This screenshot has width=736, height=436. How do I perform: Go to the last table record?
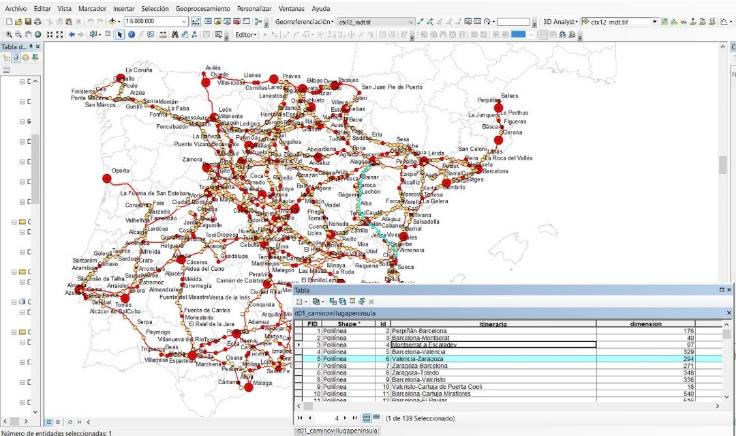pos(354,418)
